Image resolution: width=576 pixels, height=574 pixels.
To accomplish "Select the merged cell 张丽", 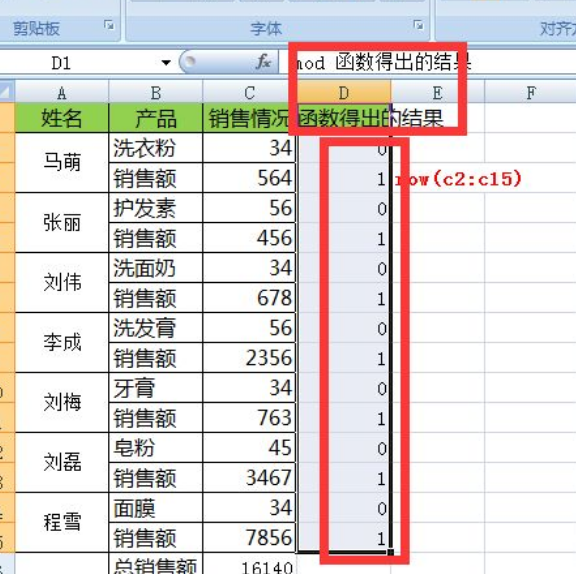I will tap(62, 223).
